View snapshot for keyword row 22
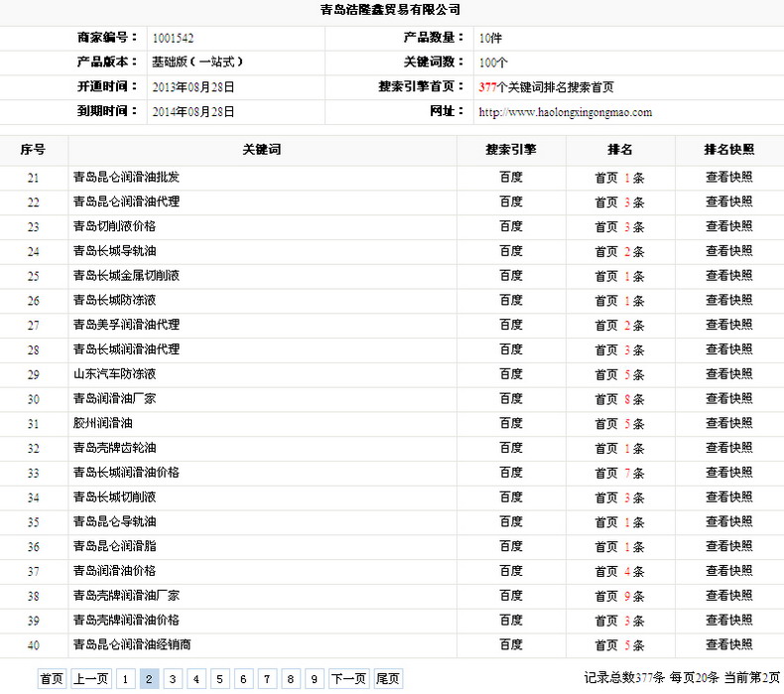784x694 pixels. click(729, 202)
